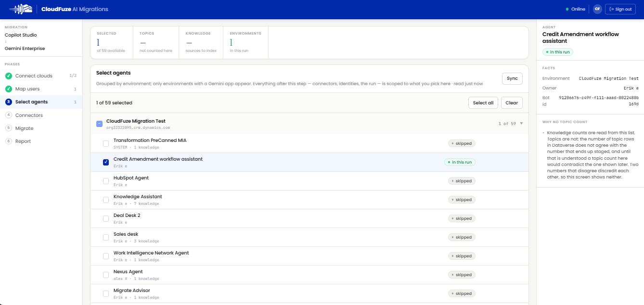Image resolution: width=644 pixels, height=305 pixels.
Task: Click the Map users green check icon
Action: (8, 89)
